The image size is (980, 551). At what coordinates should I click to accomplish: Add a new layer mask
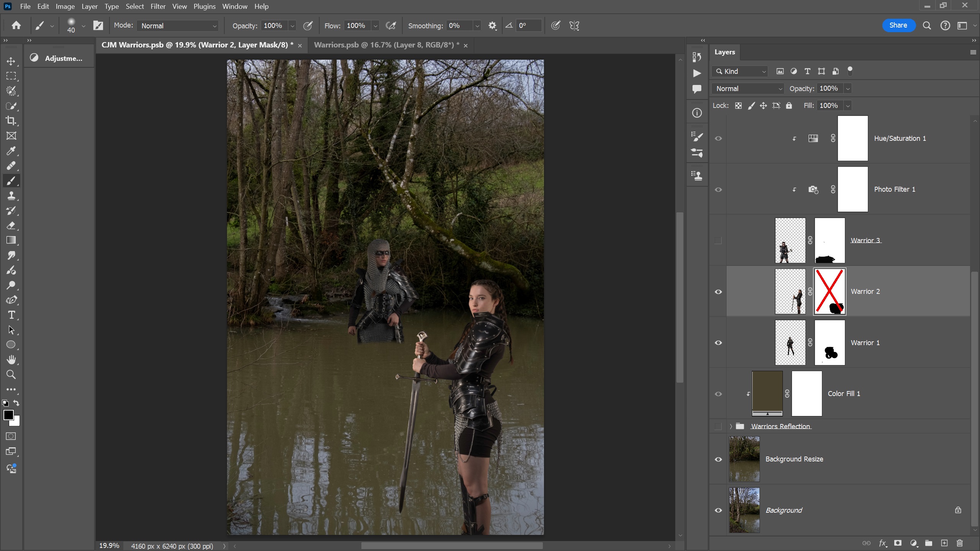click(x=898, y=543)
